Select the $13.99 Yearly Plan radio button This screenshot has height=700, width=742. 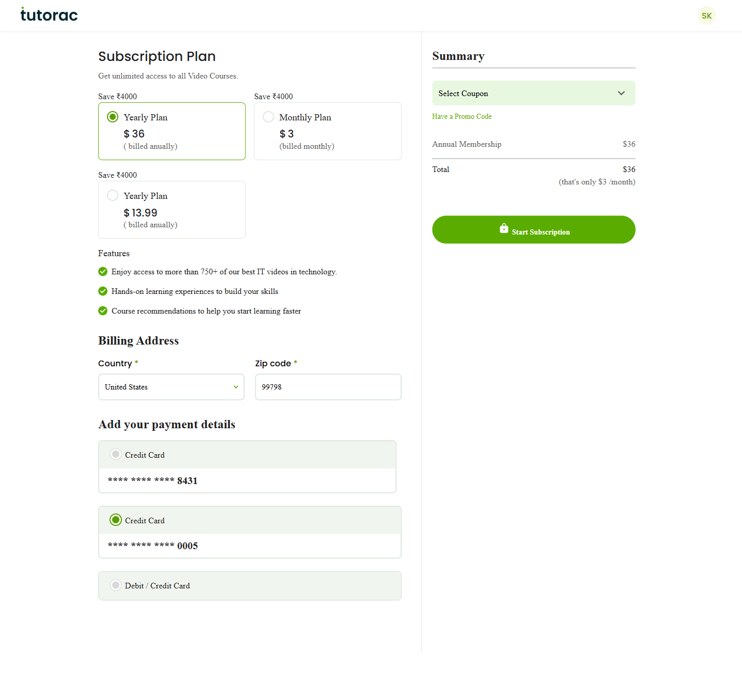point(113,195)
